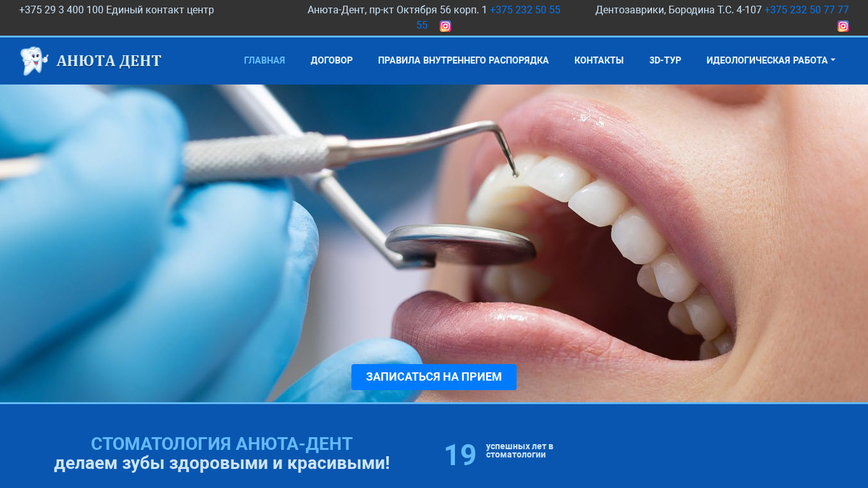
Task: Open the Dentozavriki Instagram icon
Action: tap(843, 26)
